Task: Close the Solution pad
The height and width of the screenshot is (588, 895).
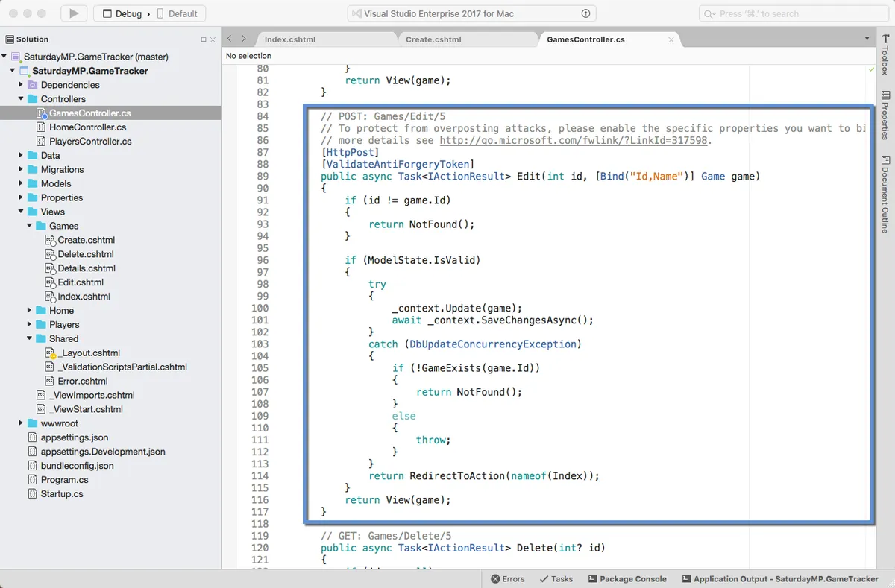Action: pos(213,39)
